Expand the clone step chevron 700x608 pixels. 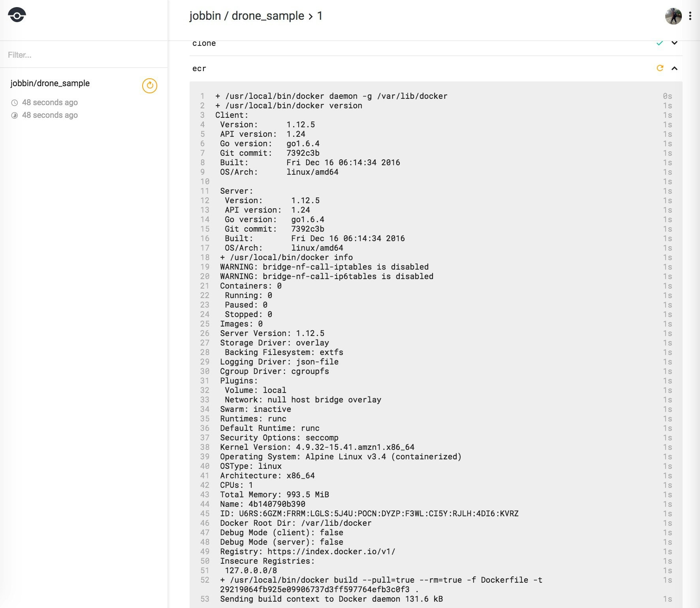click(675, 43)
